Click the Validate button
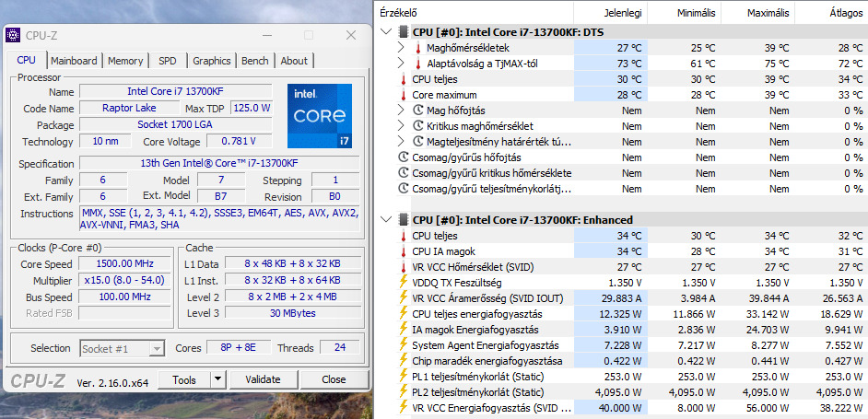The image size is (868, 419). pyautogui.click(x=263, y=379)
